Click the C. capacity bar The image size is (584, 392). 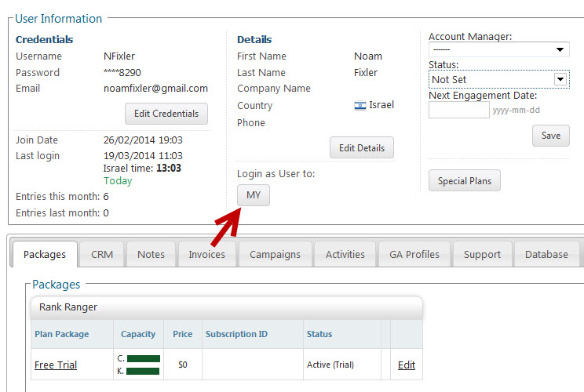pos(144,358)
